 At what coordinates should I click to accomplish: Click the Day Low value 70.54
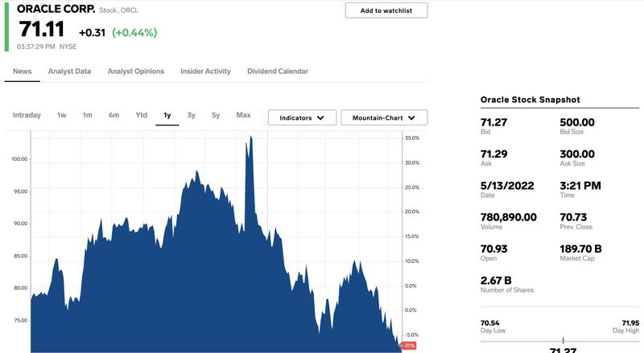point(489,323)
